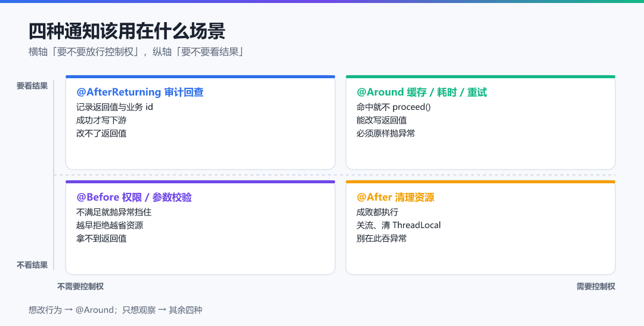Click the footer note 想改行为 → @Around
The image size is (644, 326).
coord(116,310)
